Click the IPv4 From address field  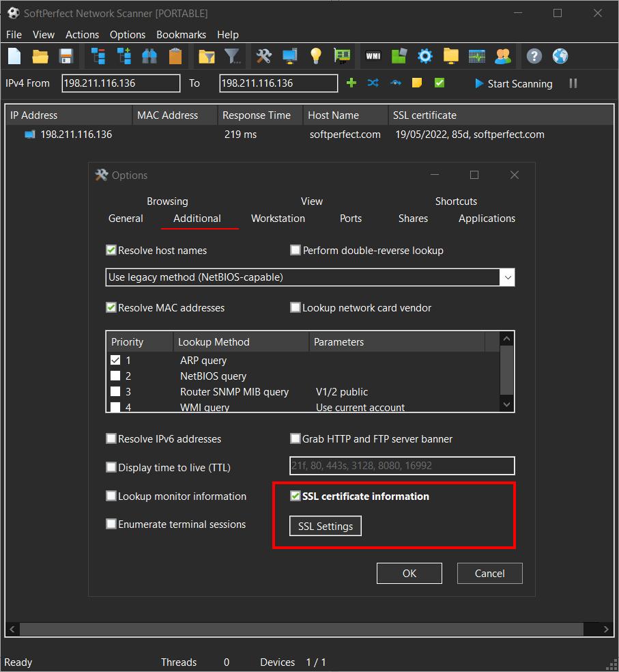click(x=121, y=83)
